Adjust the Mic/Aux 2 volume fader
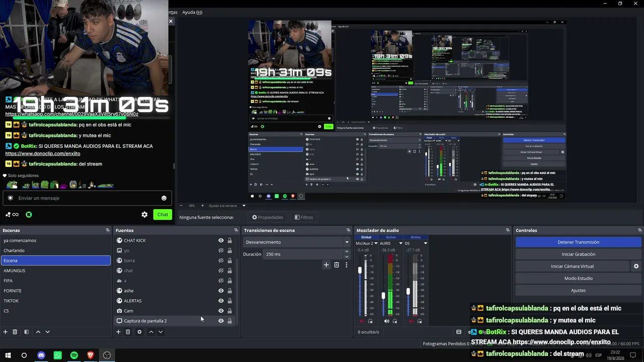The image size is (644, 362). point(360,270)
